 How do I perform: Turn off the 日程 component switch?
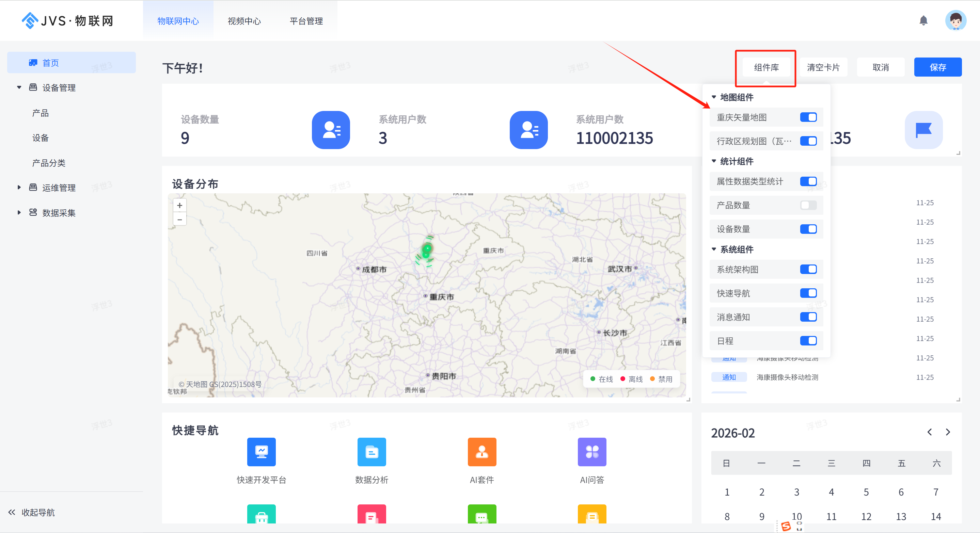[x=808, y=341]
